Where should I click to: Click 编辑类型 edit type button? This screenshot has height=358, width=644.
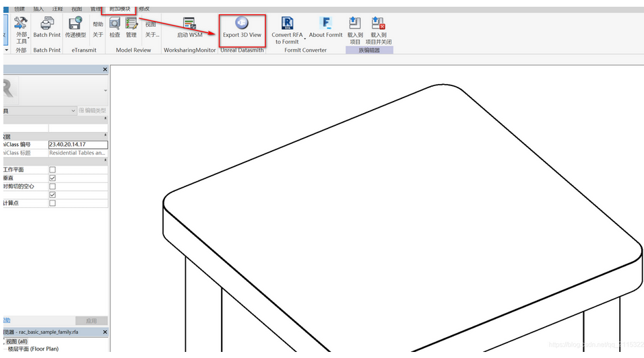(x=92, y=111)
